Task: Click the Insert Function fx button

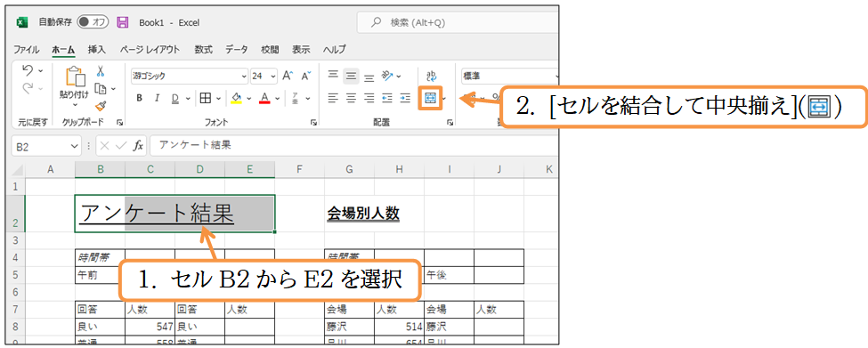Action: pos(138,145)
